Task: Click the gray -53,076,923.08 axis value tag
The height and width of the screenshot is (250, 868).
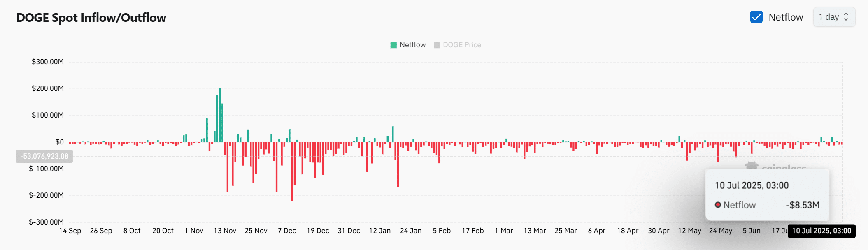Action: [44, 156]
